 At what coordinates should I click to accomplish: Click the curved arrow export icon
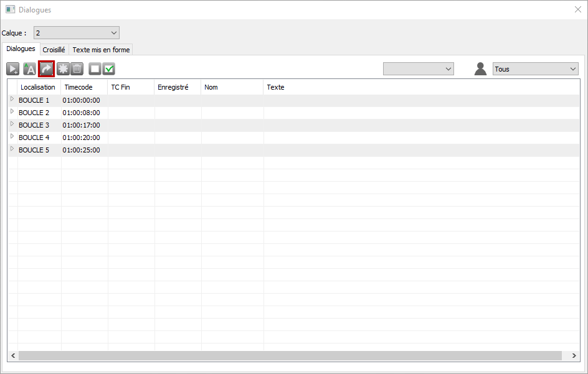[47, 69]
